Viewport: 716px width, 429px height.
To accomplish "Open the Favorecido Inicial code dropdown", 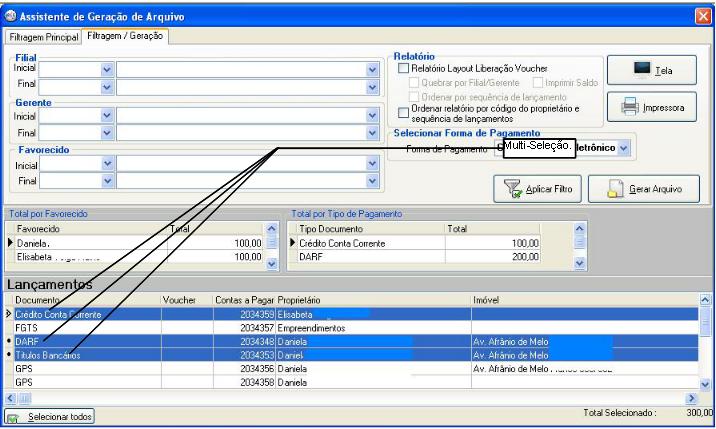I will coord(107,166).
